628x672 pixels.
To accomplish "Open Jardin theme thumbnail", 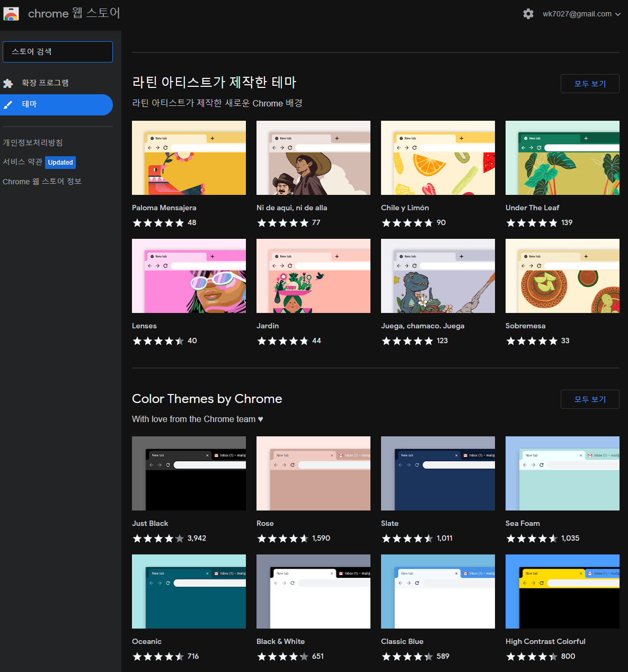I will [x=313, y=276].
